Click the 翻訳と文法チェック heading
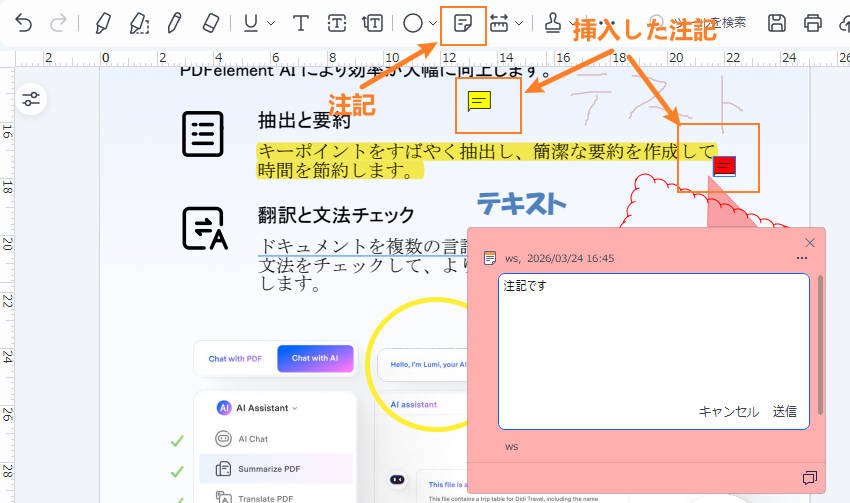The height and width of the screenshot is (503, 850). pos(336,215)
